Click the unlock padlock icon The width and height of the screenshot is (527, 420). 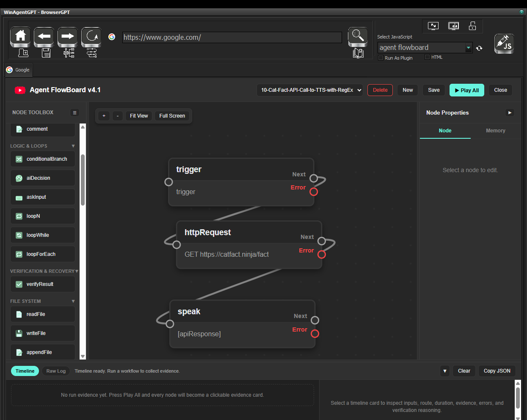[472, 26]
